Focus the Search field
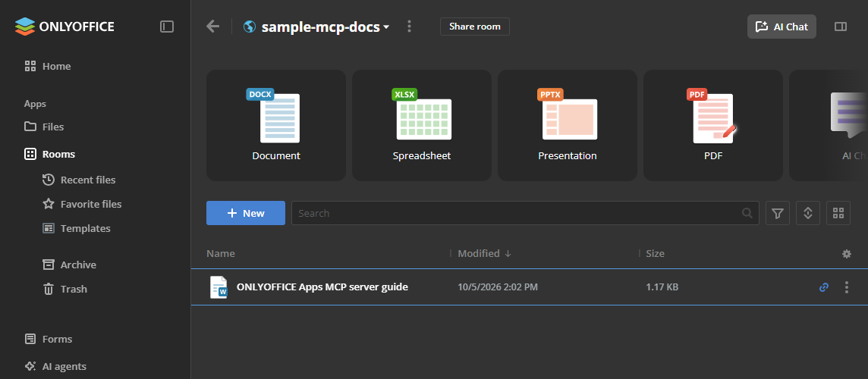868x379 pixels. (525, 213)
